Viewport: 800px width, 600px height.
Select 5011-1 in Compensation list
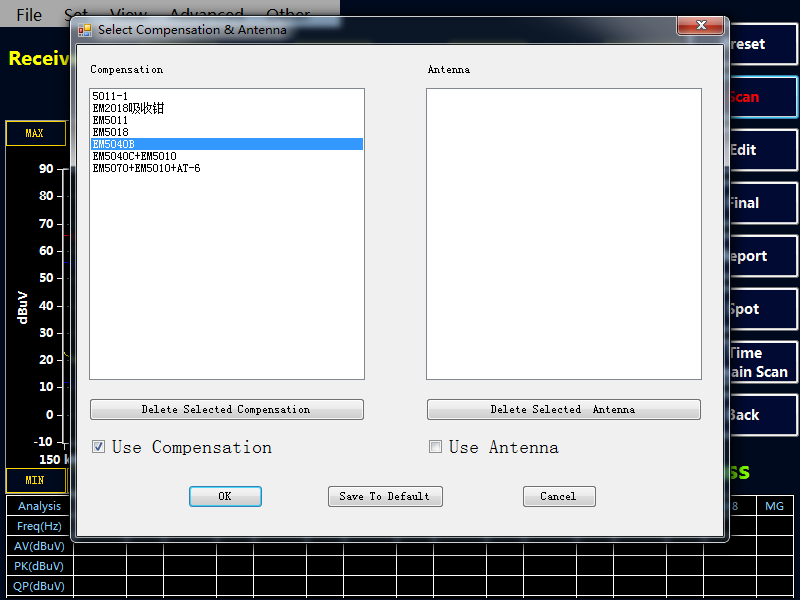[110, 96]
